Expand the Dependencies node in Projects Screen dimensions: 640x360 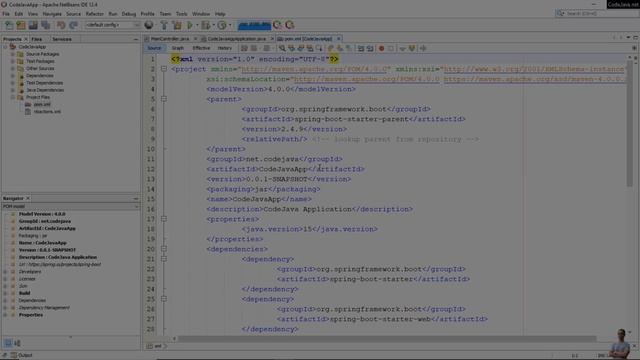[13, 76]
